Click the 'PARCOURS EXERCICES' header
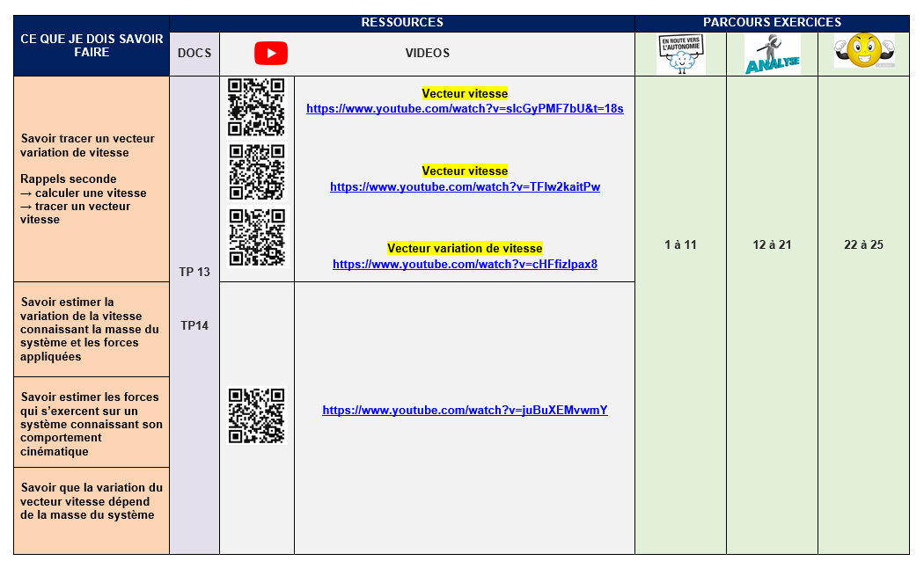The width and height of the screenshot is (924, 561). point(772,23)
